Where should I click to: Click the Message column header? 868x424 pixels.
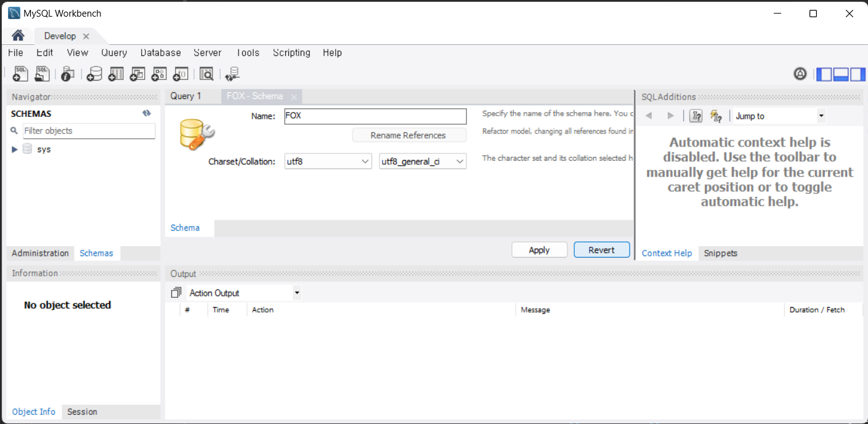coord(649,310)
